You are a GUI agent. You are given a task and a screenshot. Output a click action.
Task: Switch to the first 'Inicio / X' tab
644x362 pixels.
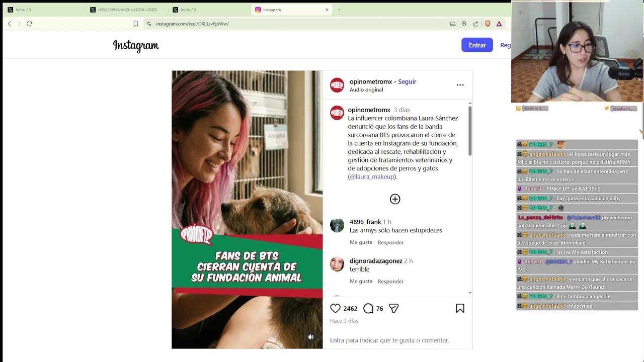pos(43,10)
